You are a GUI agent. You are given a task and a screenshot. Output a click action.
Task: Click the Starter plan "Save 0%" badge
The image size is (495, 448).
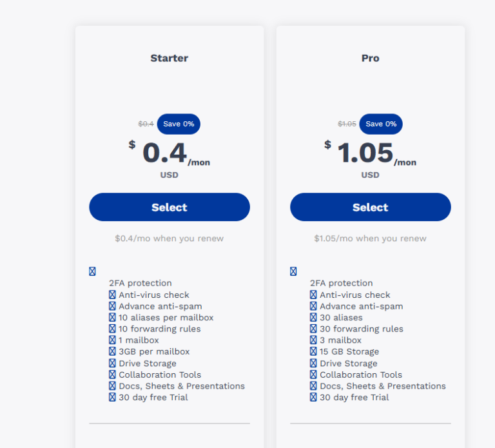tap(179, 124)
